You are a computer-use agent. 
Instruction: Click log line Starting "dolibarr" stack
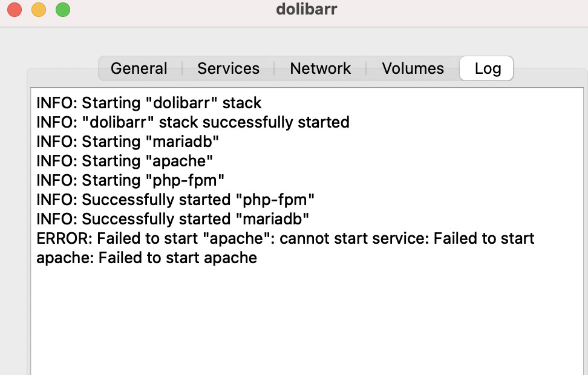(x=149, y=103)
